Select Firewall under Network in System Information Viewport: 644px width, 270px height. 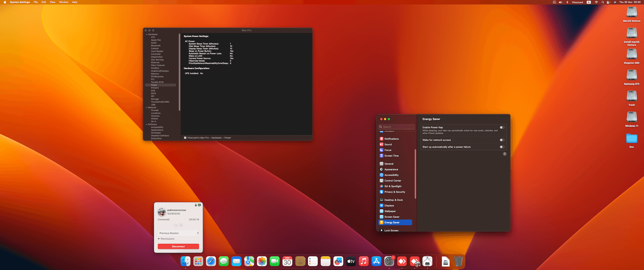(155, 110)
